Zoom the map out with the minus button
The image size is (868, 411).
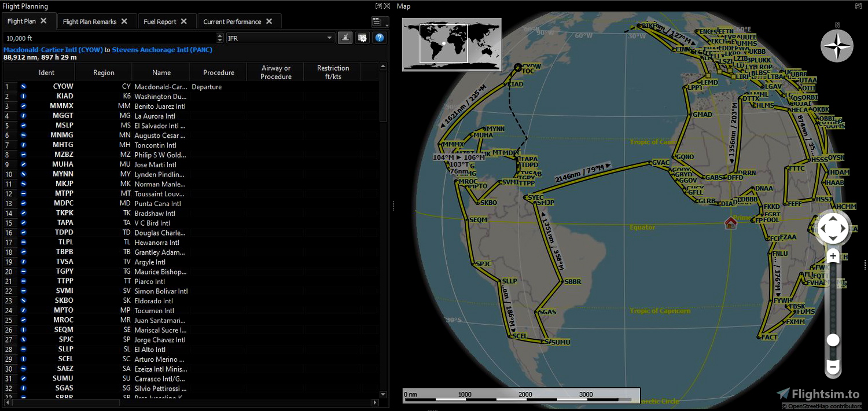(833, 366)
